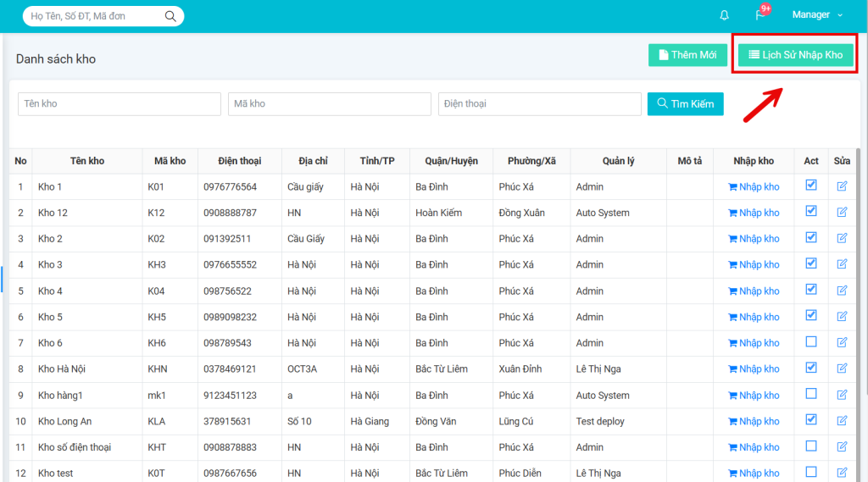The width and height of the screenshot is (868, 482).
Task: Open Lịch Sử Nhập Kho history
Action: click(x=795, y=55)
